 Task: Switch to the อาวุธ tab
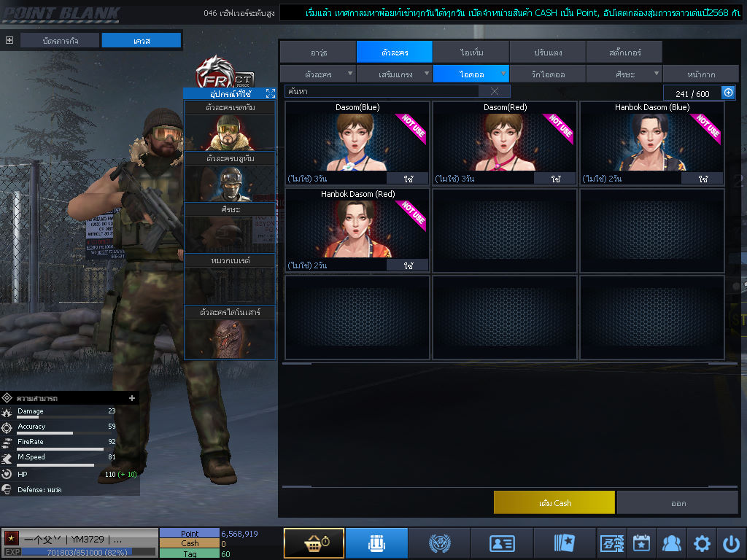pyautogui.click(x=318, y=52)
